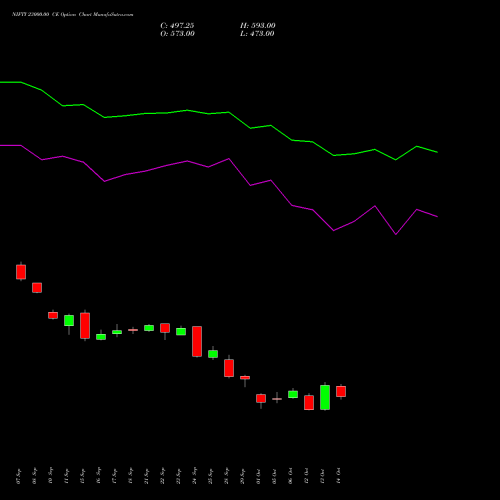Click the 29 Sep date label
The height and width of the screenshot is (500, 500).
coord(243,476)
